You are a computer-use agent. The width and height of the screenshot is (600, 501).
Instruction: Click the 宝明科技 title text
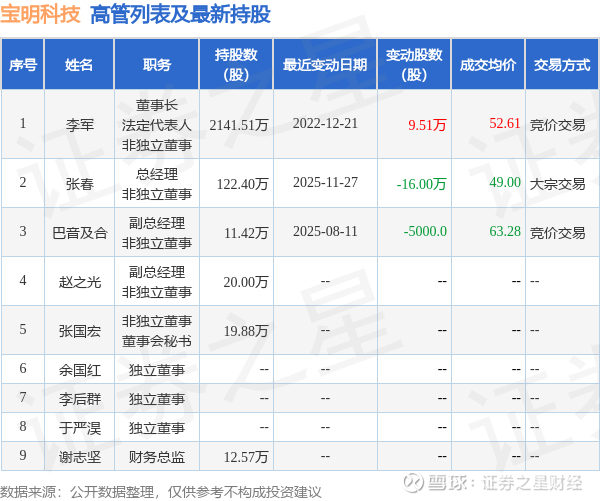40,15
